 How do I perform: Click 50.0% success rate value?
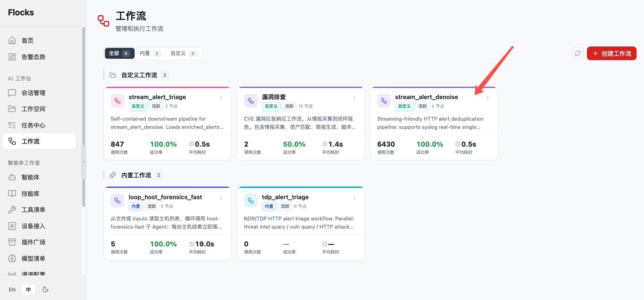[x=294, y=144]
